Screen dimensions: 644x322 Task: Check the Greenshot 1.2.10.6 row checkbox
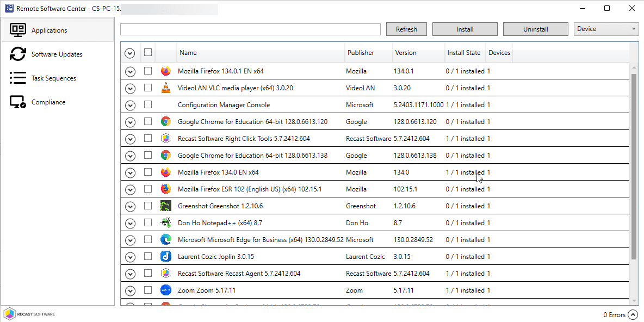click(x=148, y=206)
